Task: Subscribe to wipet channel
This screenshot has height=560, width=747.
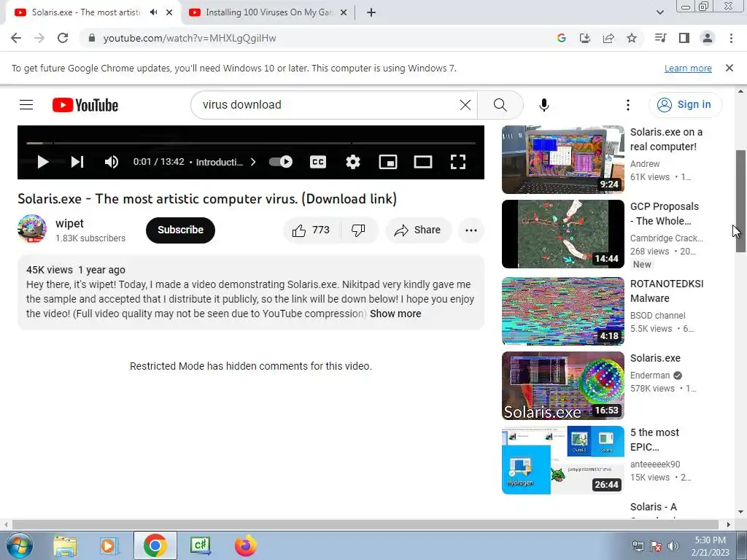Action: click(181, 230)
